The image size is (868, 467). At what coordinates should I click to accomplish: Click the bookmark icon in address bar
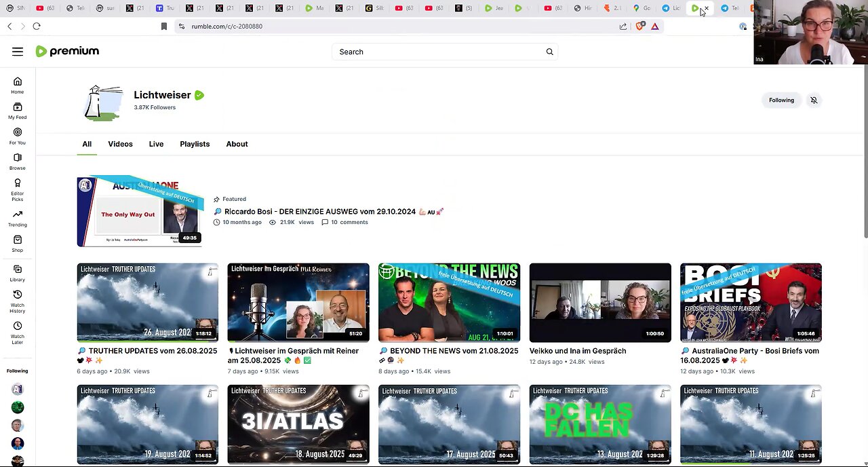point(163,26)
